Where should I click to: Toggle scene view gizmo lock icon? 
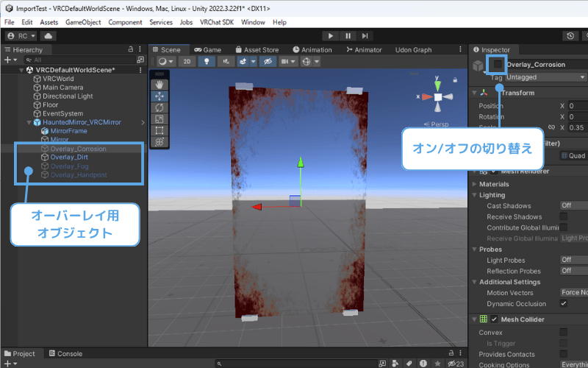point(455,80)
